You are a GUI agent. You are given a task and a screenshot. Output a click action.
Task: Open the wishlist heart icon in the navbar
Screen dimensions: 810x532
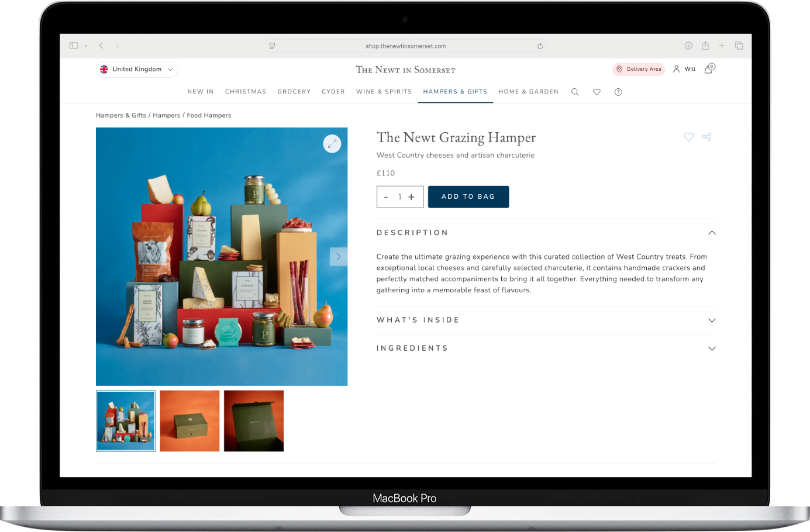[x=597, y=92]
